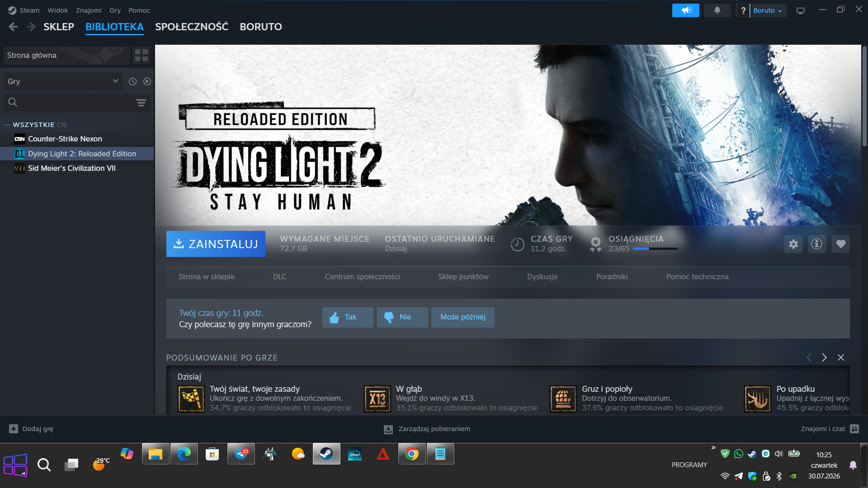Open the Gry filter dropdown
Screen dimensions: 868x488
point(63,81)
